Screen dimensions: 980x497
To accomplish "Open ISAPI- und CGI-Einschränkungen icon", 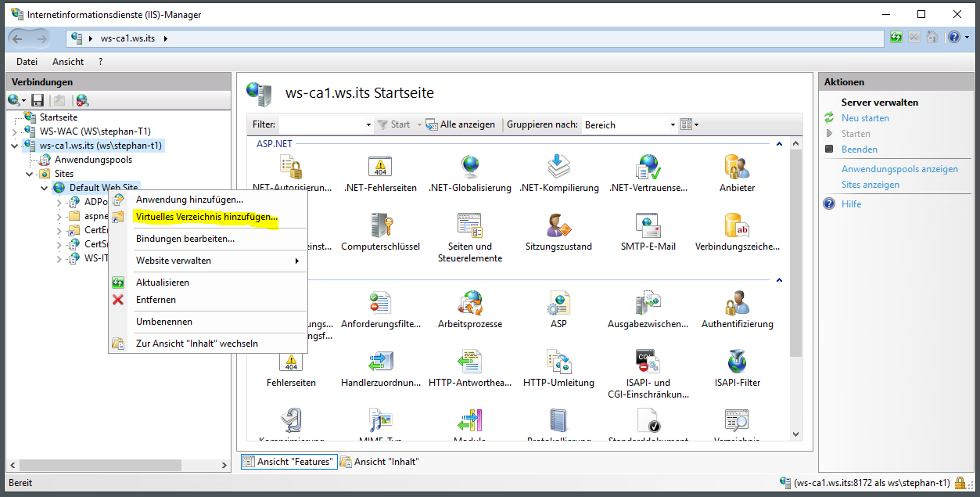I will click(648, 362).
